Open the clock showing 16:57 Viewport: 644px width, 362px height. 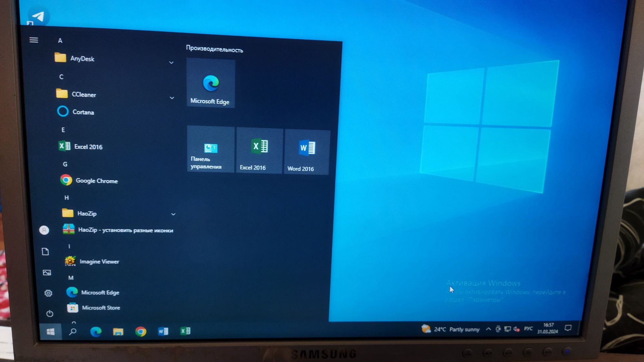coord(547,328)
